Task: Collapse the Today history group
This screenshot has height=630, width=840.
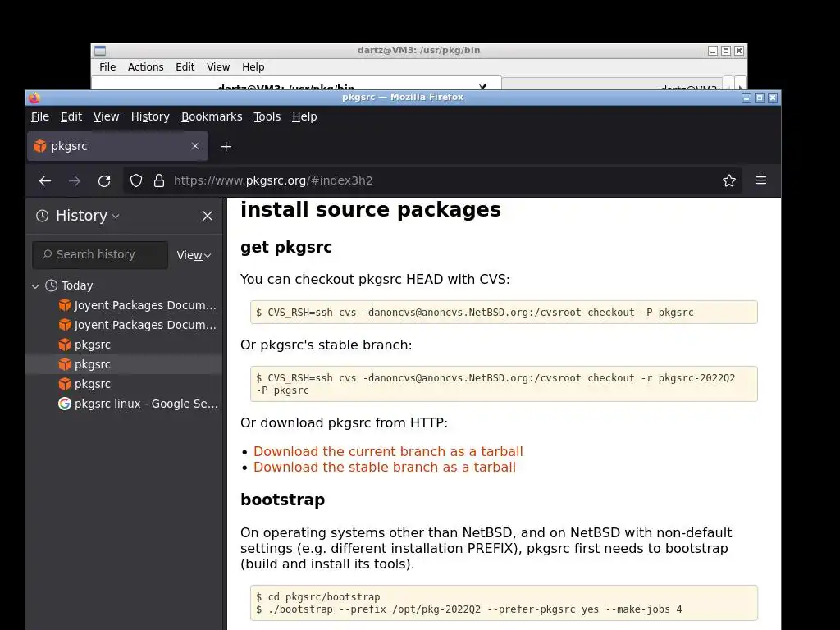Action: 35,286
